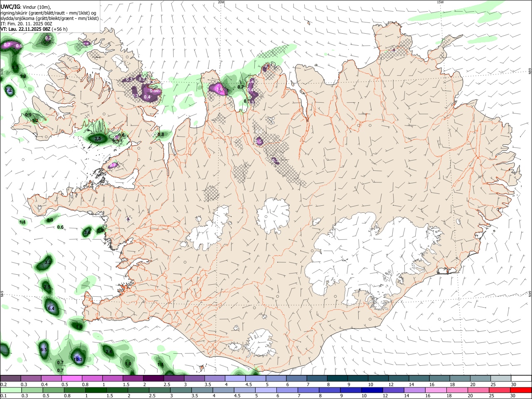The width and height of the screenshot is (532, 399).
Task: Select white 30 swatch in snow legend
Action: (x=521, y=379)
